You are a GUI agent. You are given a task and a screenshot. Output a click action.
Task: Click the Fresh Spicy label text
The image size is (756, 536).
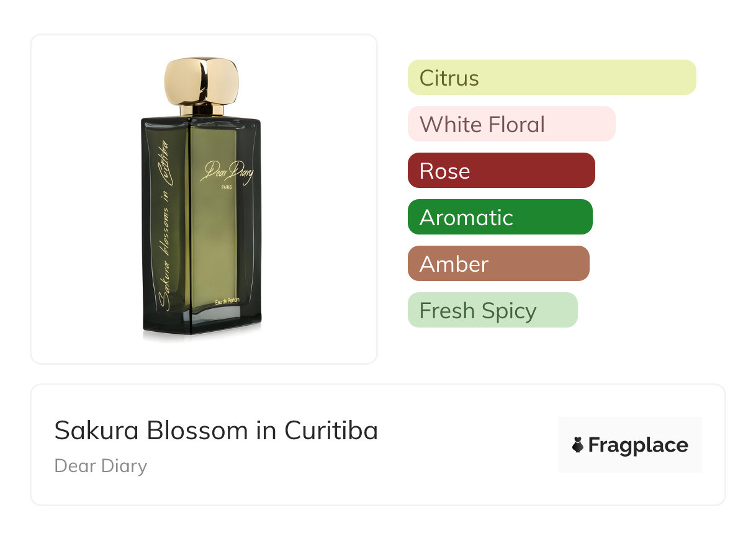tap(477, 310)
